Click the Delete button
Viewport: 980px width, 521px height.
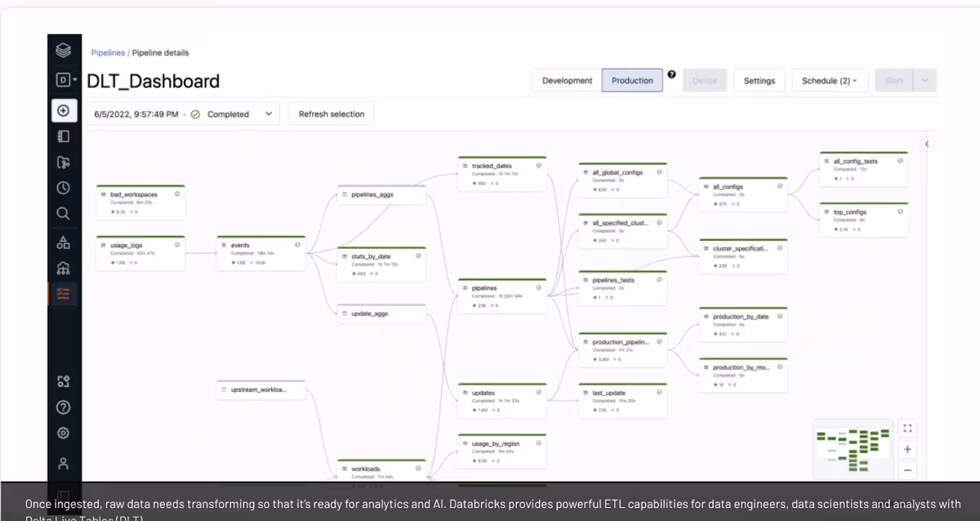(705, 80)
